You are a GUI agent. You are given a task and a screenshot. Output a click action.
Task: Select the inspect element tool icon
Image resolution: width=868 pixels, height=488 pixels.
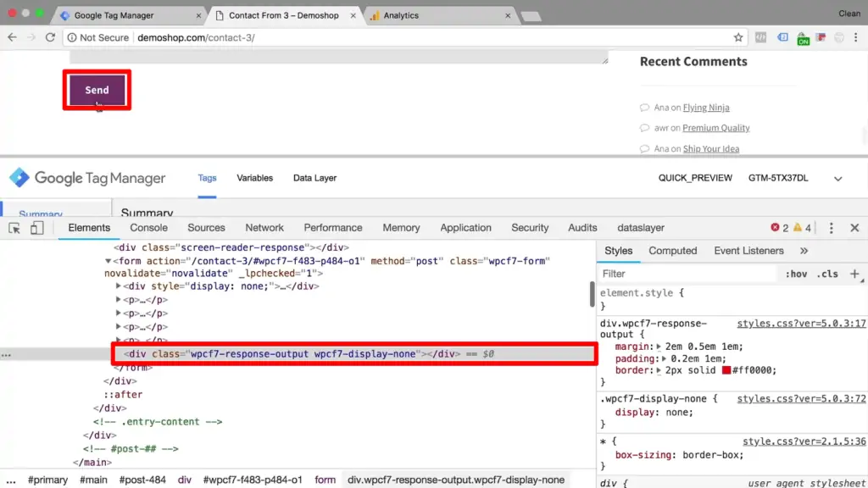14,227
